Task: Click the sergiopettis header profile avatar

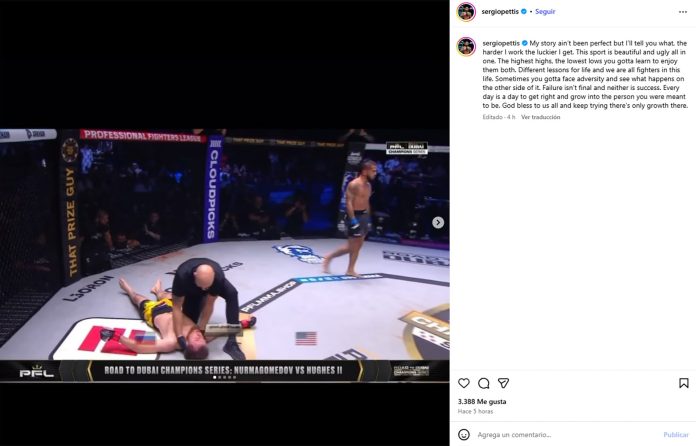Action: click(x=466, y=12)
